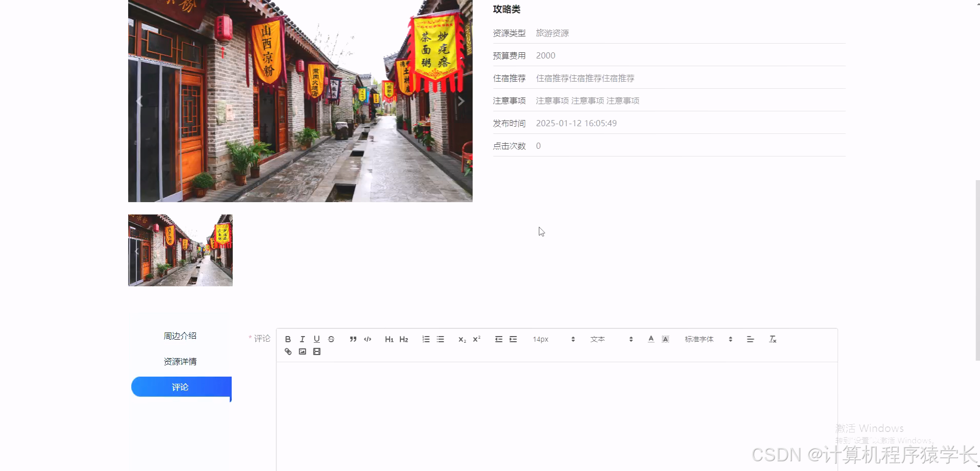Select the street photo thumbnail
Screen dimensions: 980x471
[x=180, y=250]
